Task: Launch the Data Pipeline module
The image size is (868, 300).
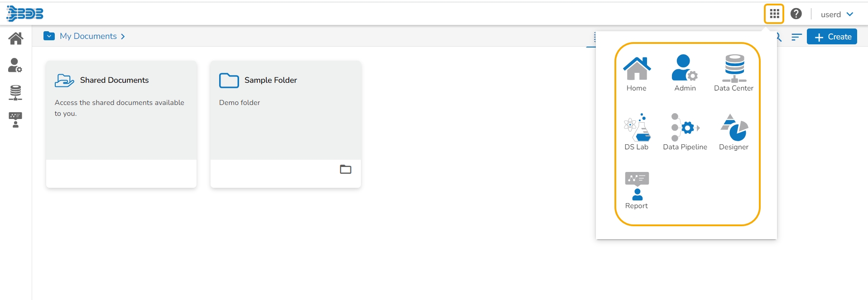Action: point(685,132)
